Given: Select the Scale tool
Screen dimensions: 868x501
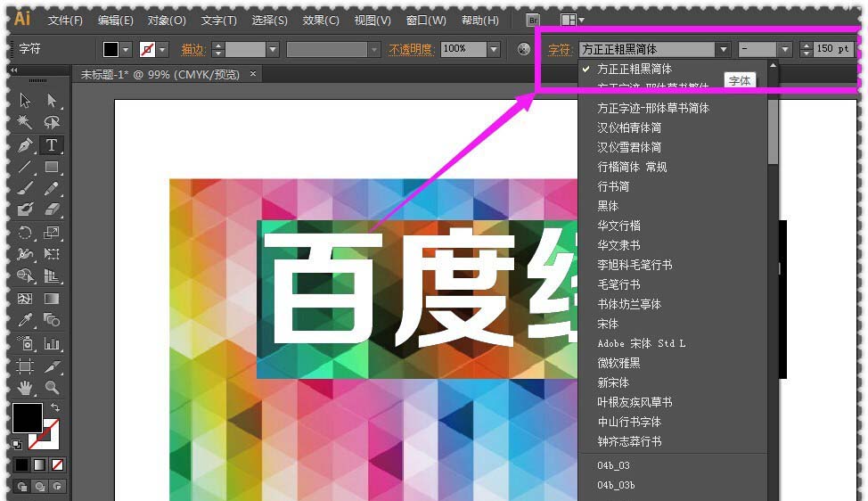Looking at the screenshot, I should (52, 233).
